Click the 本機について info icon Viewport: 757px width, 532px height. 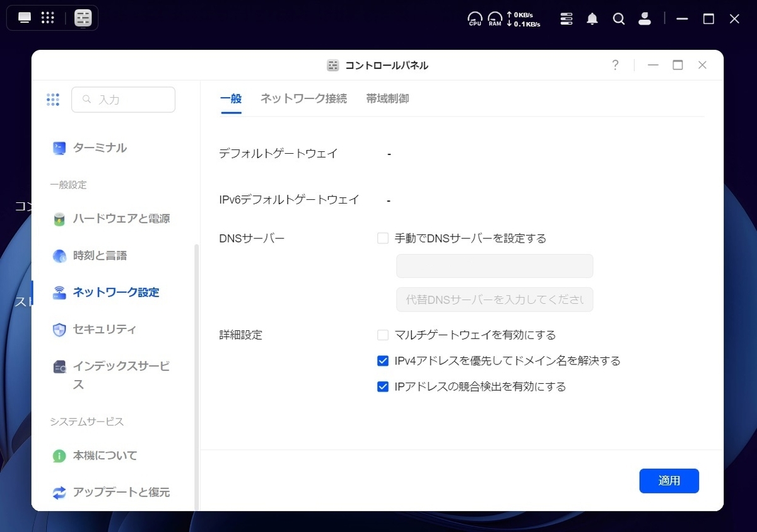click(x=59, y=456)
